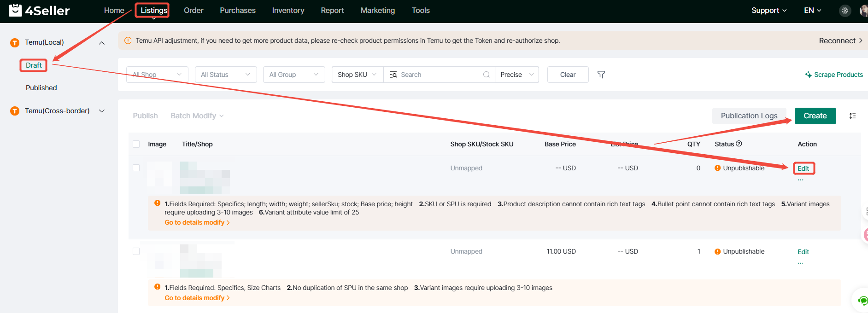Expand the Batch Modify dropdown

tap(197, 116)
